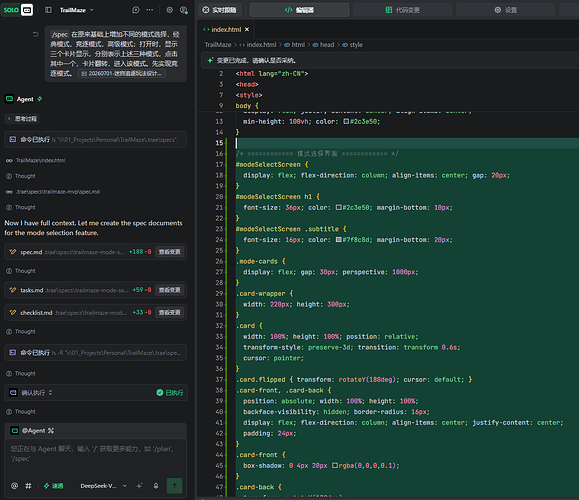Click the @ mention icon in input toolbar
The width and height of the screenshot is (579, 500).
(14, 486)
